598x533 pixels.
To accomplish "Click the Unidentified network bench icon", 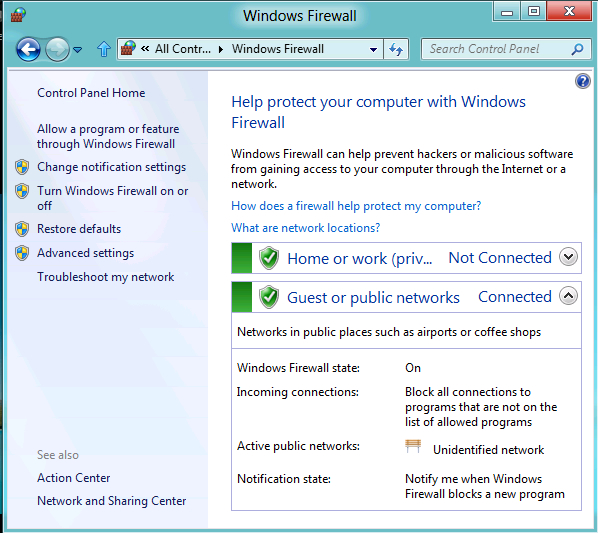I will (413, 446).
